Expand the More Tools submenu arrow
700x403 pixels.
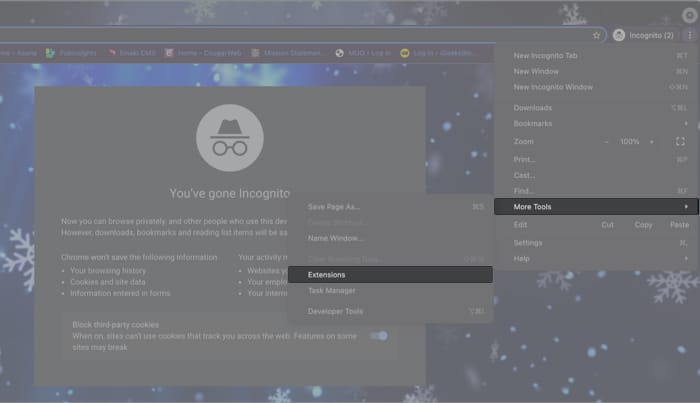coord(686,207)
